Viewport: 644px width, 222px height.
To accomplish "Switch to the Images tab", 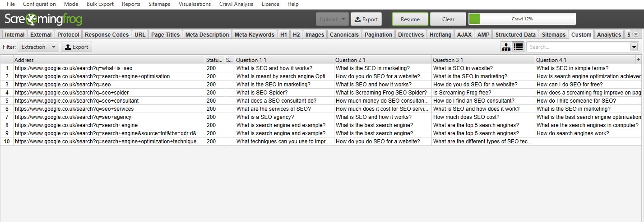I will point(315,34).
